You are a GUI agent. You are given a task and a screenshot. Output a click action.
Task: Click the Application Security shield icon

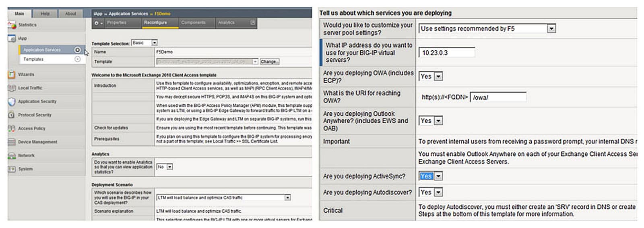12,102
